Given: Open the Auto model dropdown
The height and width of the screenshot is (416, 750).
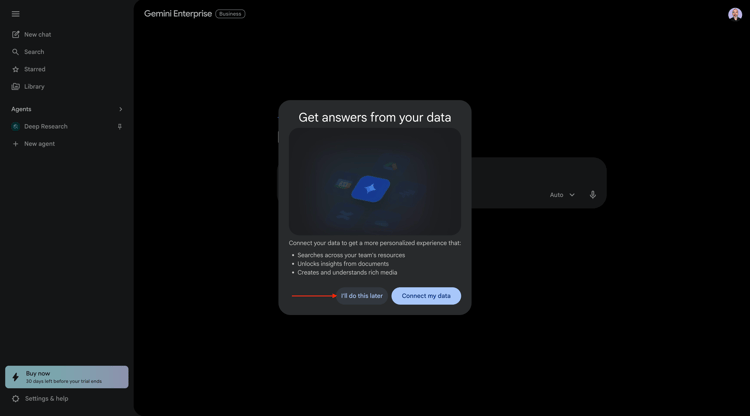Looking at the screenshot, I should (x=562, y=195).
